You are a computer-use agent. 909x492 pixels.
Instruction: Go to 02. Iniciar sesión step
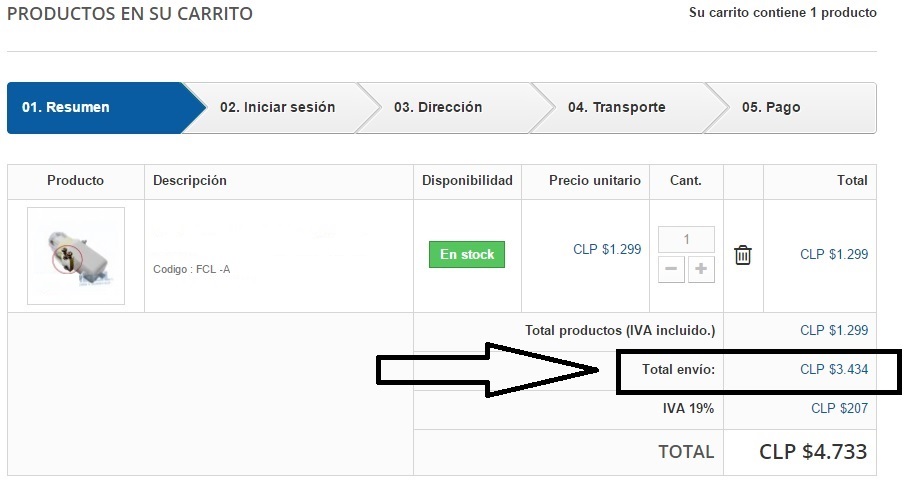[277, 108]
